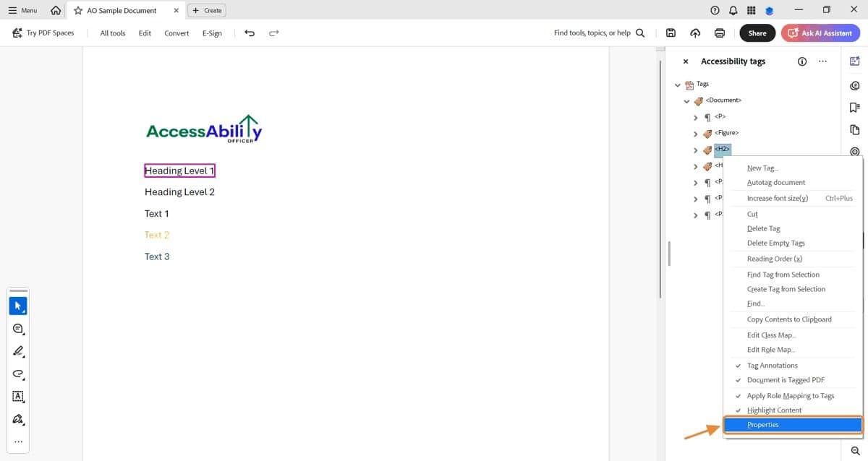
Task: Open Ask AI Assistant
Action: point(820,33)
